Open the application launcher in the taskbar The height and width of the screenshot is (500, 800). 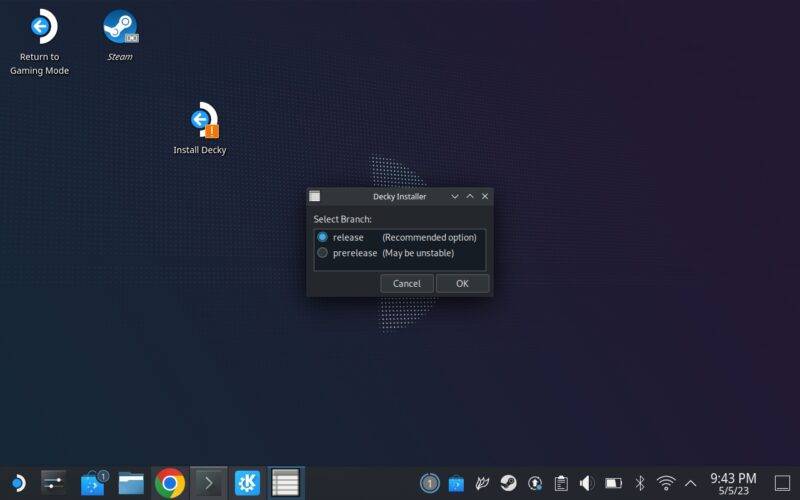tap(16, 484)
